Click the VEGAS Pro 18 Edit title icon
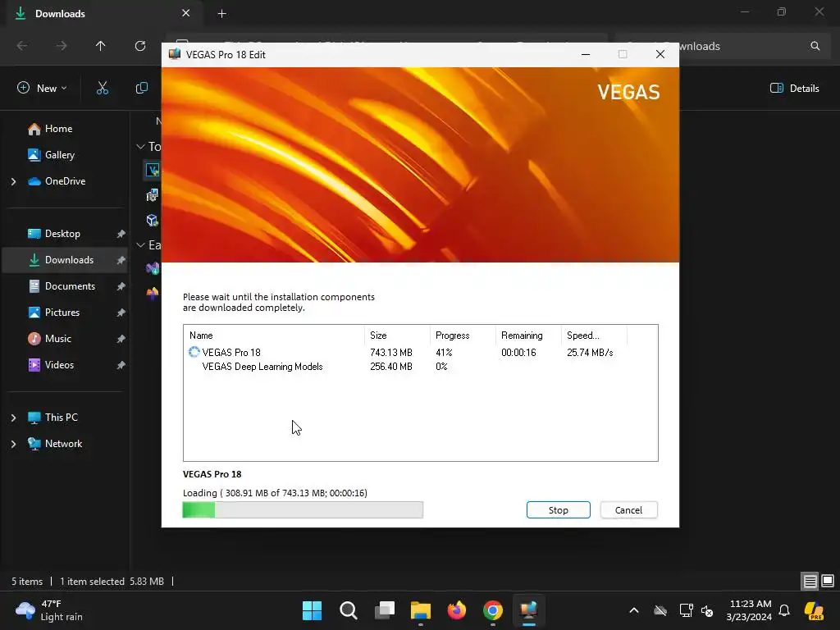 coord(175,54)
